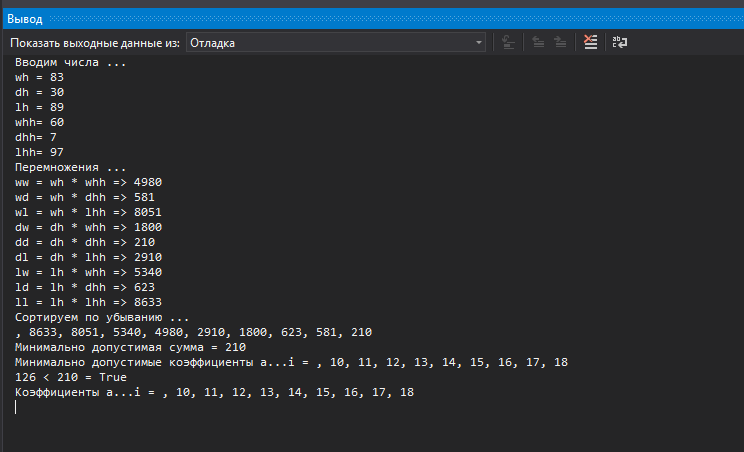Image resolution: width=744 pixels, height=452 pixels.
Task: Click the line 'dhh= 7'
Action: (36, 137)
